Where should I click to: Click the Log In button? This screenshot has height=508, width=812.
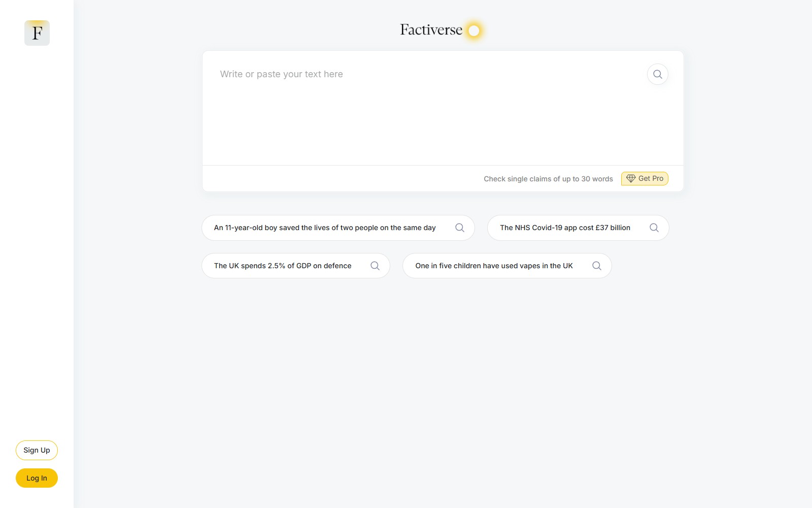(37, 478)
